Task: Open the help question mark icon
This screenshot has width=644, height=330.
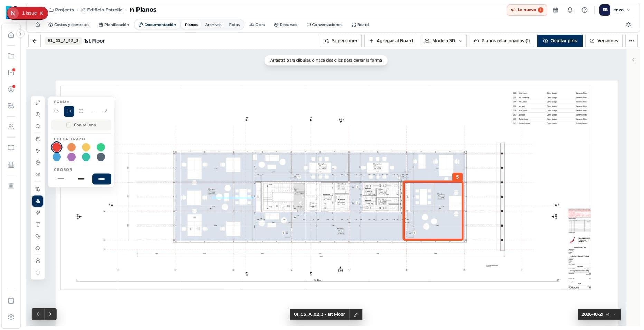Action: (x=585, y=10)
